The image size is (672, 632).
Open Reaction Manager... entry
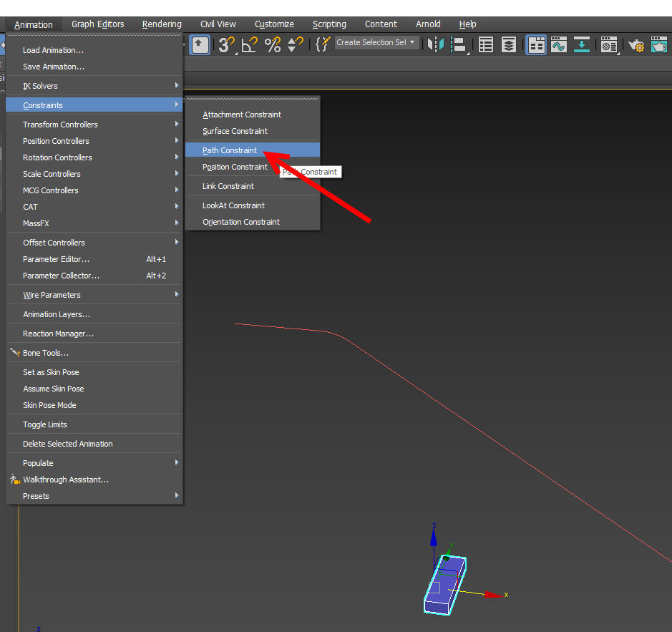94,334
